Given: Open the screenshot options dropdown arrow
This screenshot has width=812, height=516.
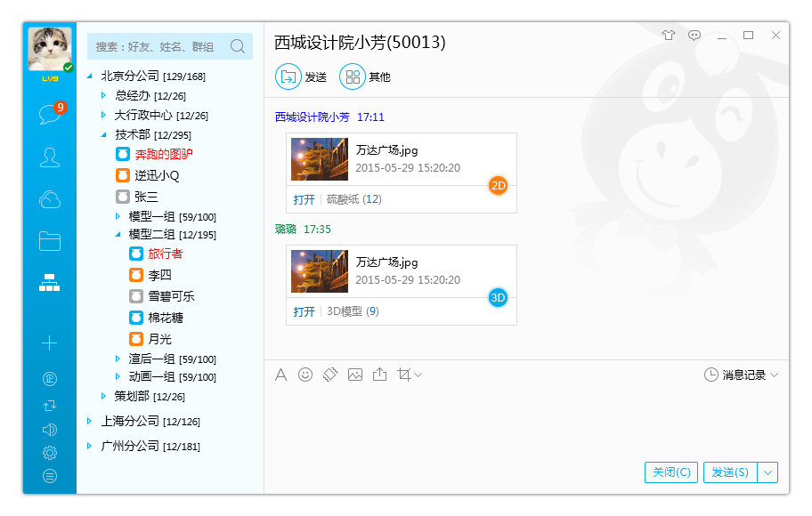Looking at the screenshot, I should pyautogui.click(x=418, y=375).
